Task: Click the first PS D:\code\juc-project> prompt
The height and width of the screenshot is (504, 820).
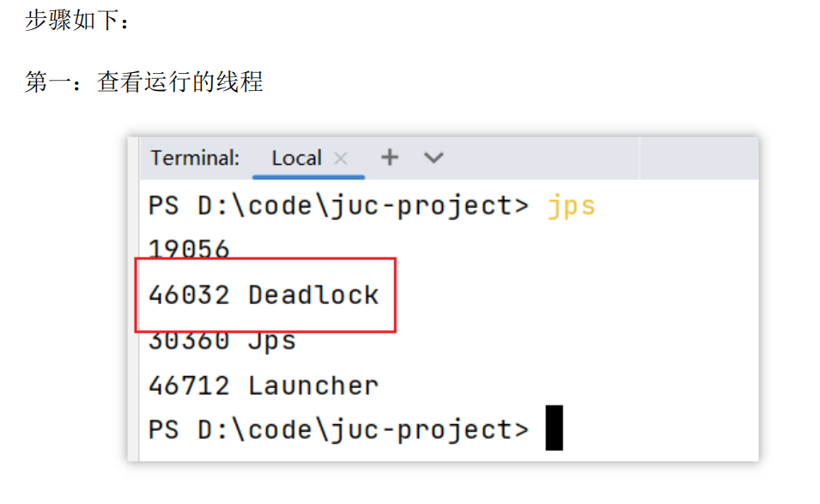Action: pyautogui.click(x=338, y=206)
